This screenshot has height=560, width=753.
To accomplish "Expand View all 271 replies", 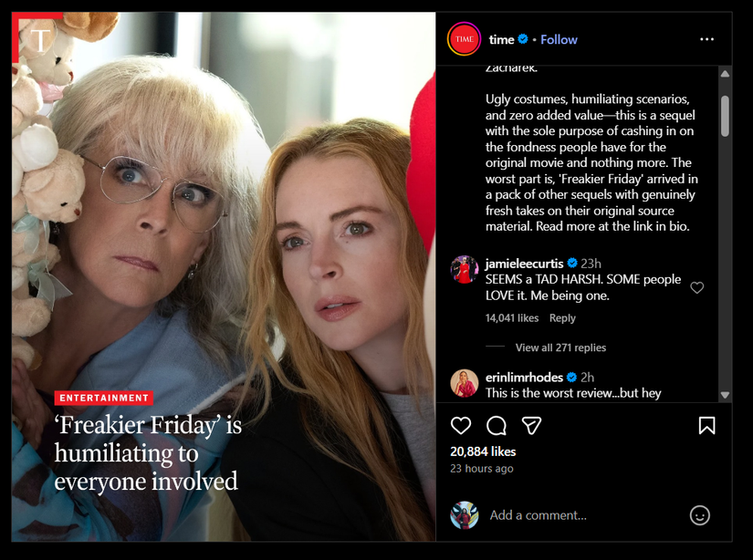I will (560, 347).
